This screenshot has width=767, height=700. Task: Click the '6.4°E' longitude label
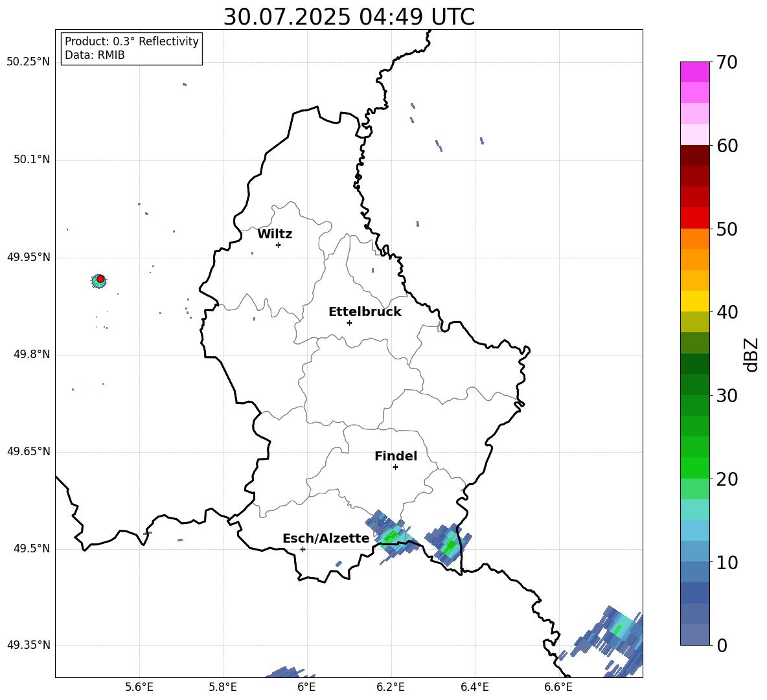474,687
